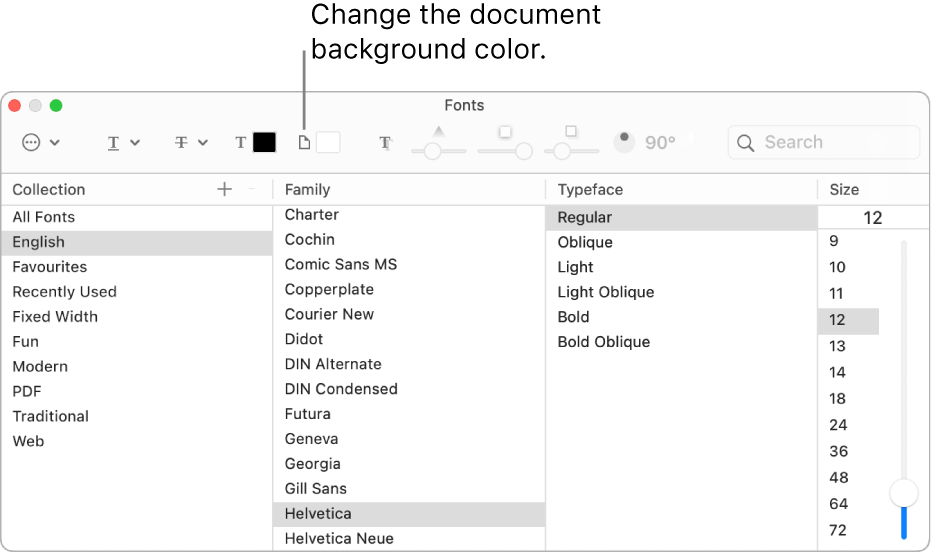Click the white document background color swatch
This screenshot has height=553, width=931.
click(x=328, y=143)
